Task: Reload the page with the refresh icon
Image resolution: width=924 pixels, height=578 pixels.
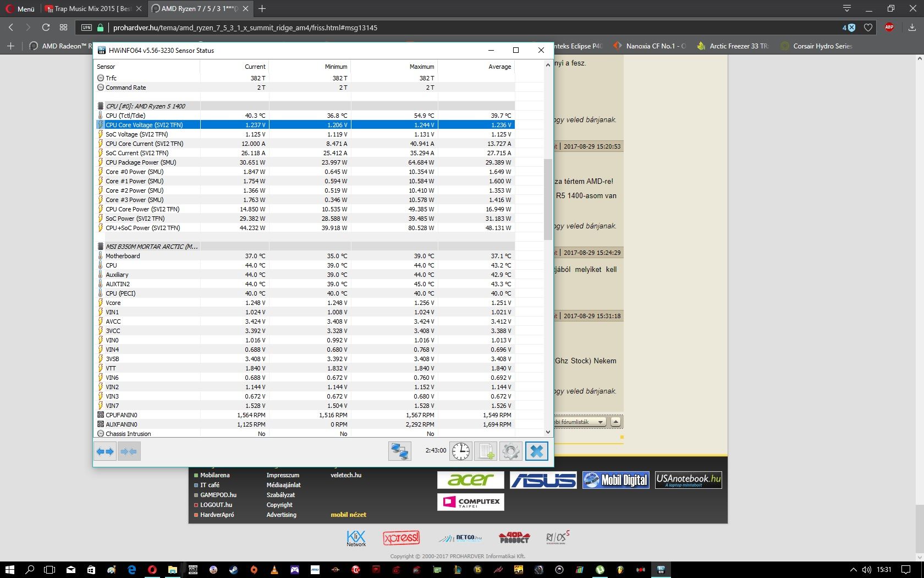Action: coord(46,28)
